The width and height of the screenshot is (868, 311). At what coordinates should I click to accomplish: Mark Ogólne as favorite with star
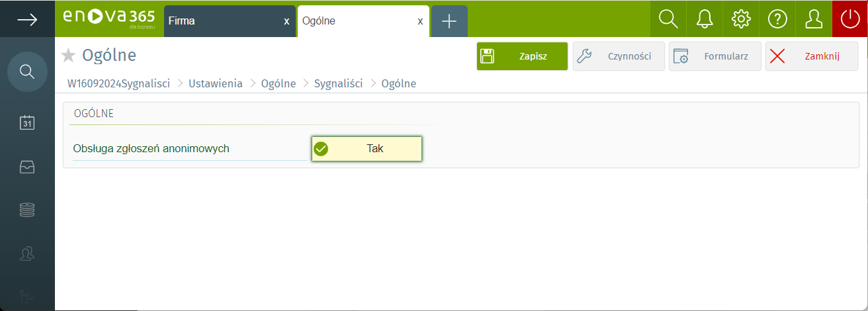click(68, 56)
